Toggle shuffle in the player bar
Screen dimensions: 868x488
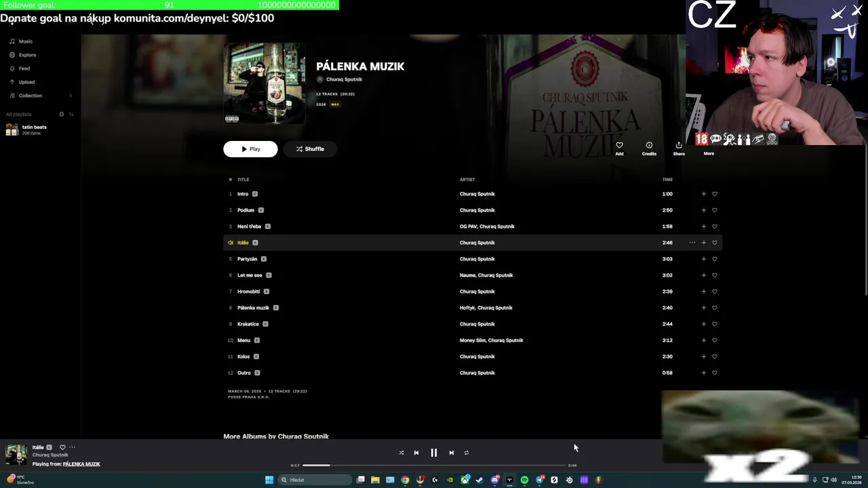coord(401,453)
